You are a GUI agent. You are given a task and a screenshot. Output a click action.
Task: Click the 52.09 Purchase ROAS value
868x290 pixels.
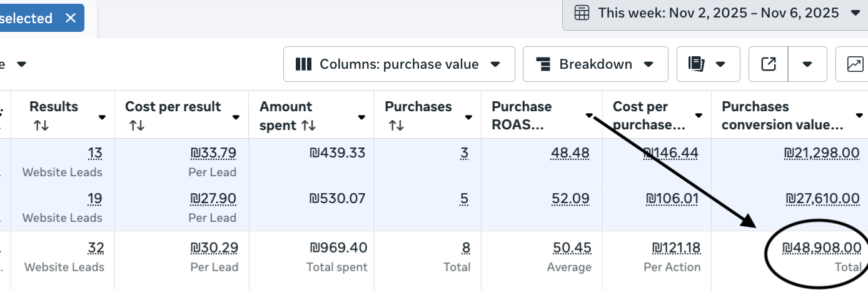(x=570, y=199)
